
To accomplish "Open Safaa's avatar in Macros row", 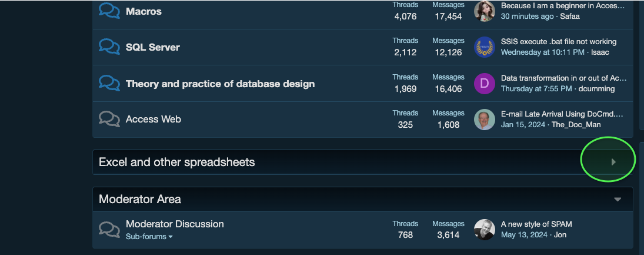I will 484,11.
